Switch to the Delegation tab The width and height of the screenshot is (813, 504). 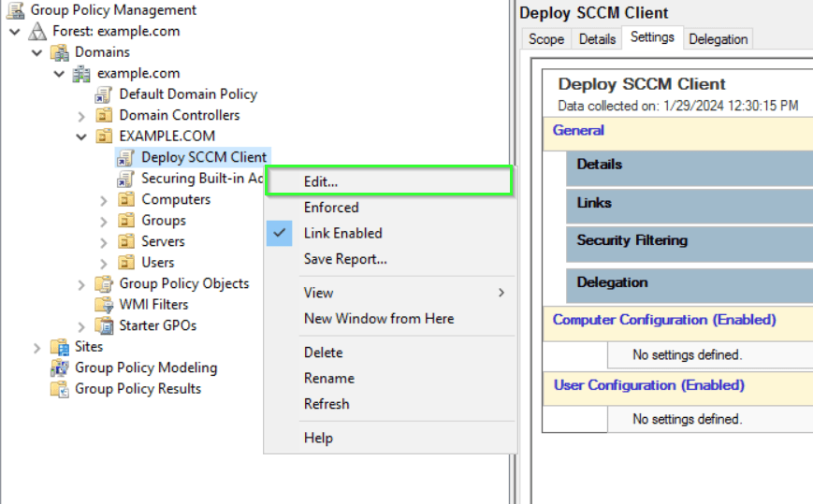click(x=718, y=38)
